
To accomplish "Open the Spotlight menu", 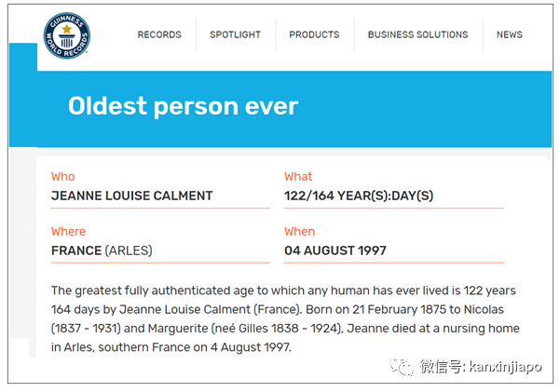I will click(235, 34).
